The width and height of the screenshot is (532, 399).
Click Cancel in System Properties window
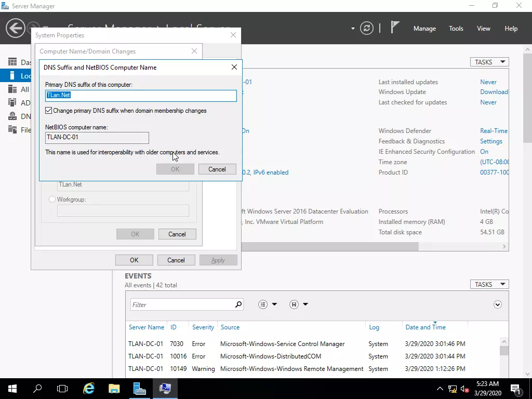tap(176, 260)
